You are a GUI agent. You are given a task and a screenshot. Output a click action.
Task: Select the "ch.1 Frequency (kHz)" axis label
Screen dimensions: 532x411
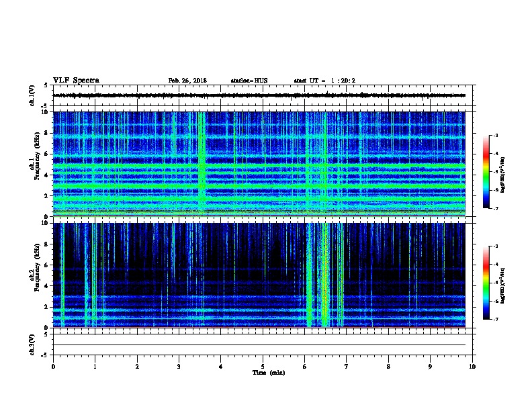point(34,156)
